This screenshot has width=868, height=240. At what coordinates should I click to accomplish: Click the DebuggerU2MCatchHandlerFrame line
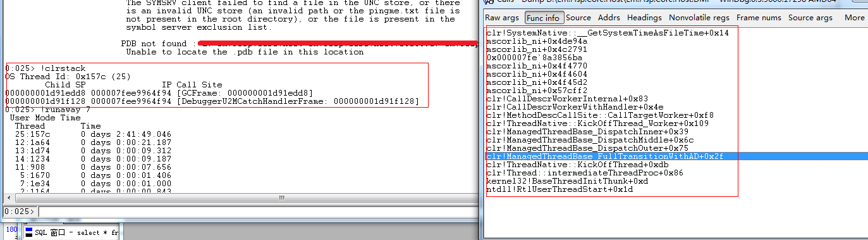(x=212, y=101)
